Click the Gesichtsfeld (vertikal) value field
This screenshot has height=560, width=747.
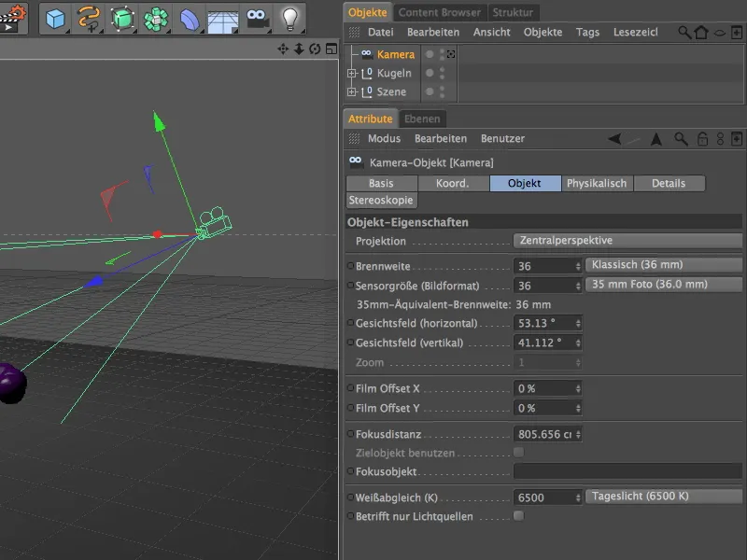click(543, 343)
